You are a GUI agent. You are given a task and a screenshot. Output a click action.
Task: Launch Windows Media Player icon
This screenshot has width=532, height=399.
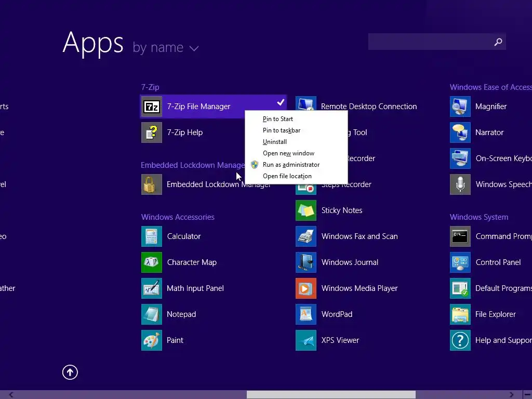pyautogui.click(x=305, y=288)
